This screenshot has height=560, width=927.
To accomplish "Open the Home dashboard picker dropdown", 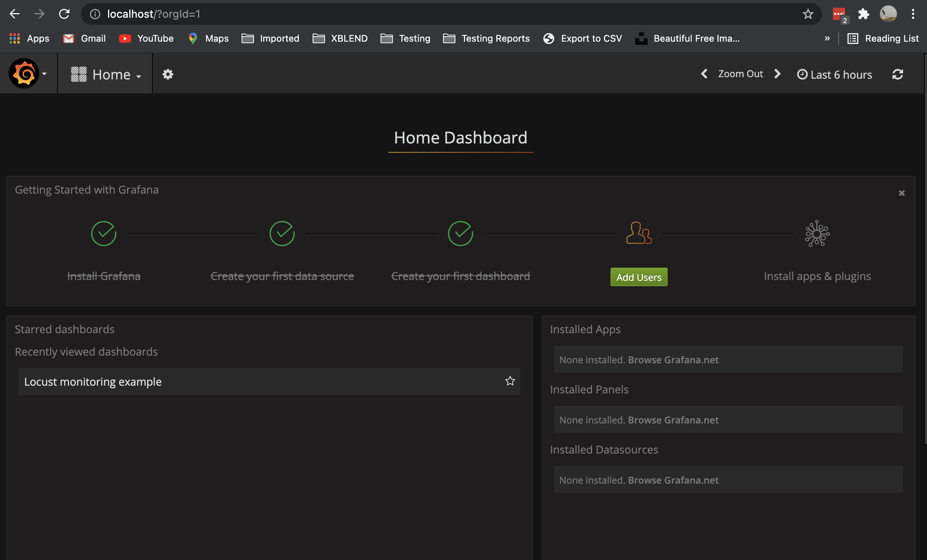I will coord(106,74).
